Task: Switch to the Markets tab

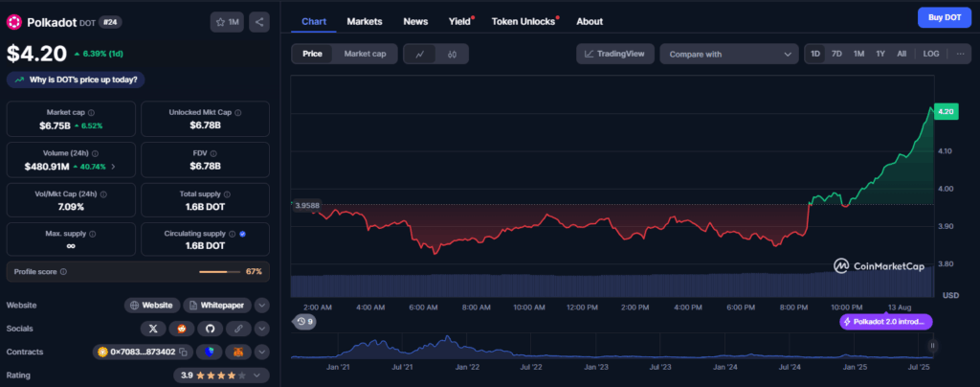Action: click(x=365, y=21)
